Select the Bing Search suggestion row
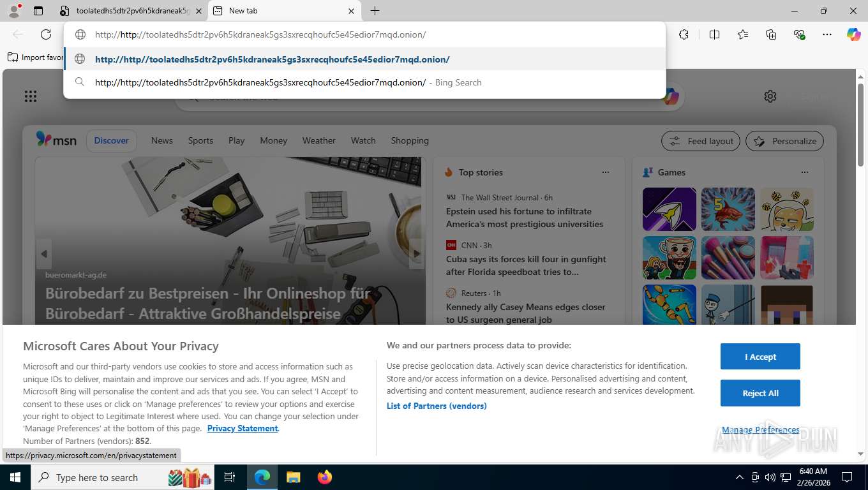Screen dimensions: 868x490 tap(364, 82)
